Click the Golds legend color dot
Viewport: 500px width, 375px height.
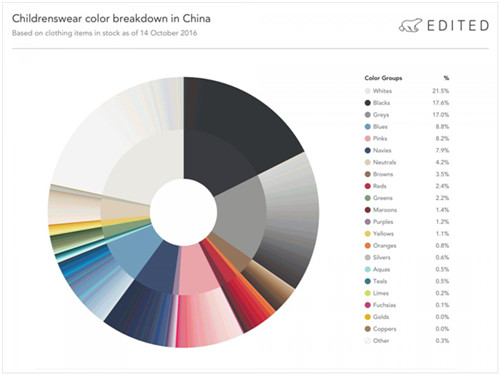pos(368,317)
